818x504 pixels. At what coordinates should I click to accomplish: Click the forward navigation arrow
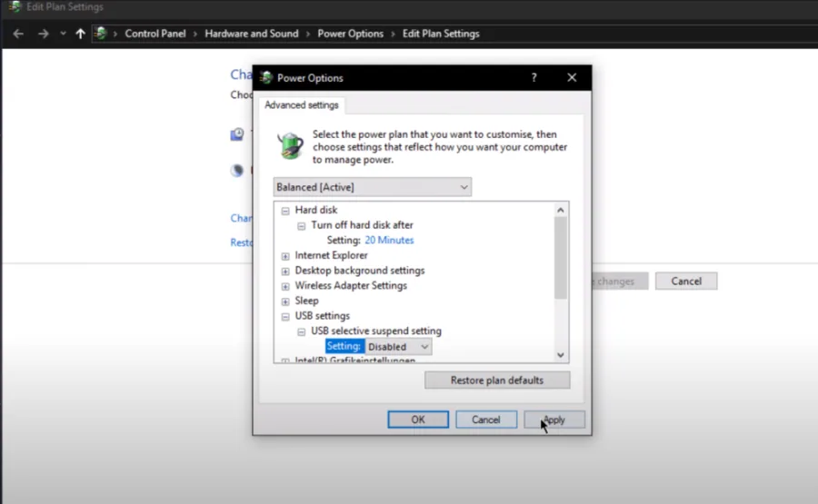[x=44, y=34]
